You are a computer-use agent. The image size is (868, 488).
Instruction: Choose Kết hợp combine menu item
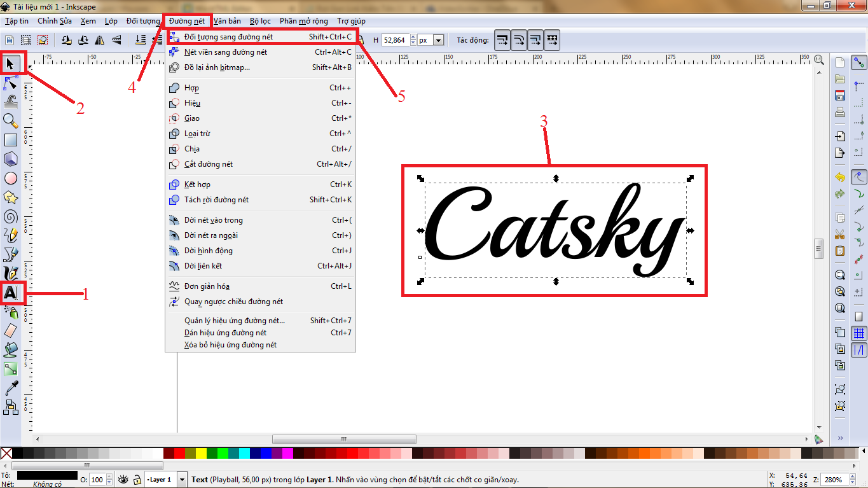260,185
